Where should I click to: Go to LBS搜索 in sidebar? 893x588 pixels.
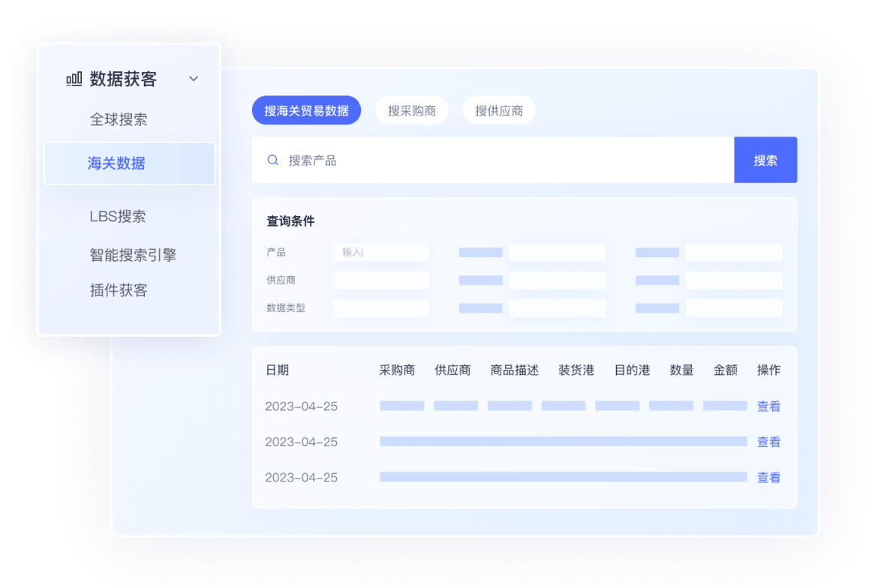[x=118, y=217]
